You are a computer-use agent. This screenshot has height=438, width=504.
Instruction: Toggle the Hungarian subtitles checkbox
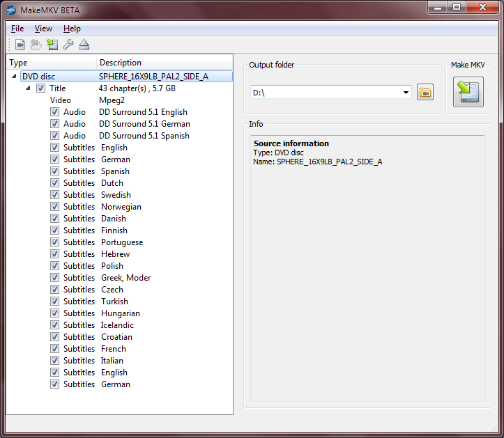54,313
